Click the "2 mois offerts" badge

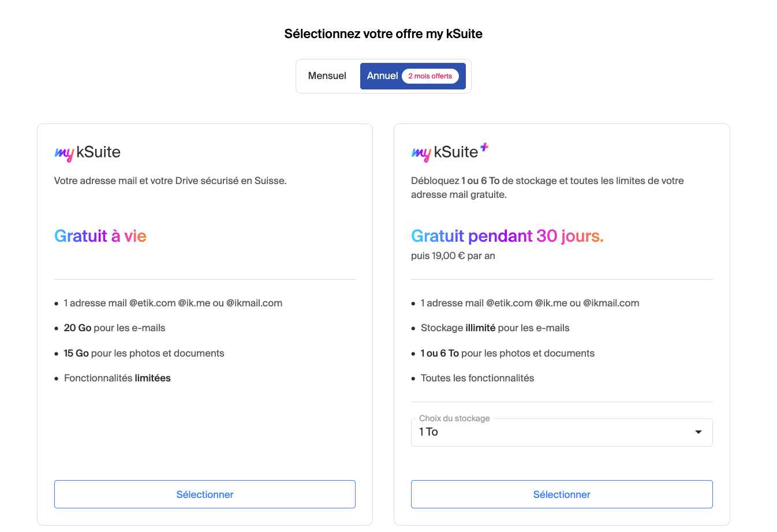pyautogui.click(x=430, y=76)
